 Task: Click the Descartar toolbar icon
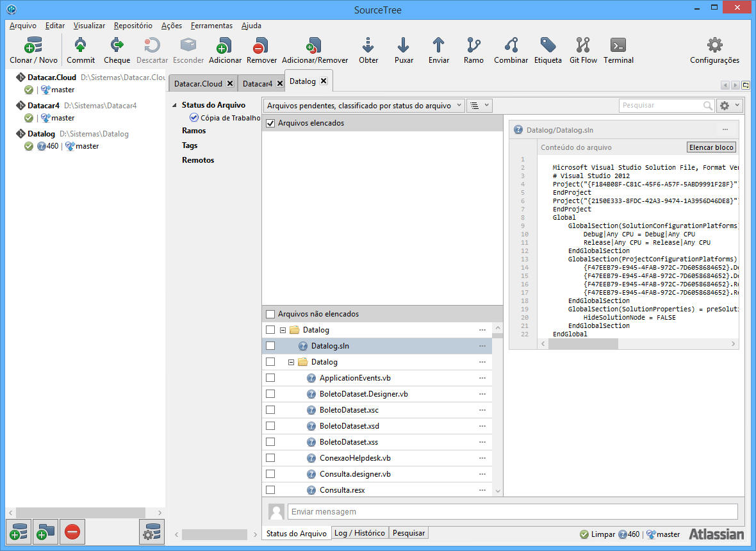pos(152,45)
